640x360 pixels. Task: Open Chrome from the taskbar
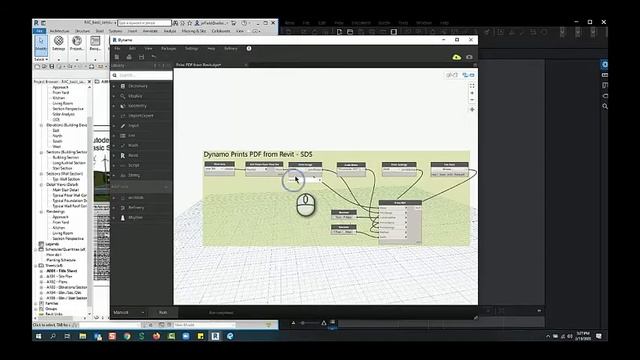click(127, 336)
